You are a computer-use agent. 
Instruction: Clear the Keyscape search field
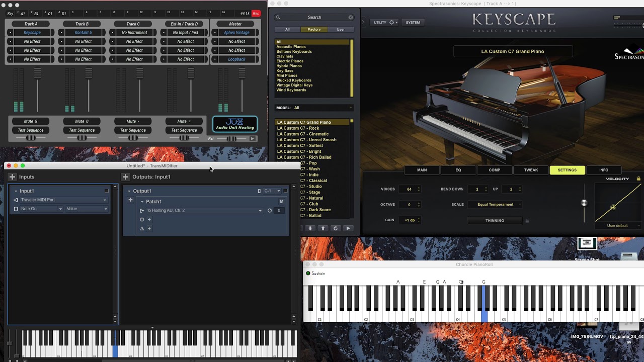coord(351,17)
